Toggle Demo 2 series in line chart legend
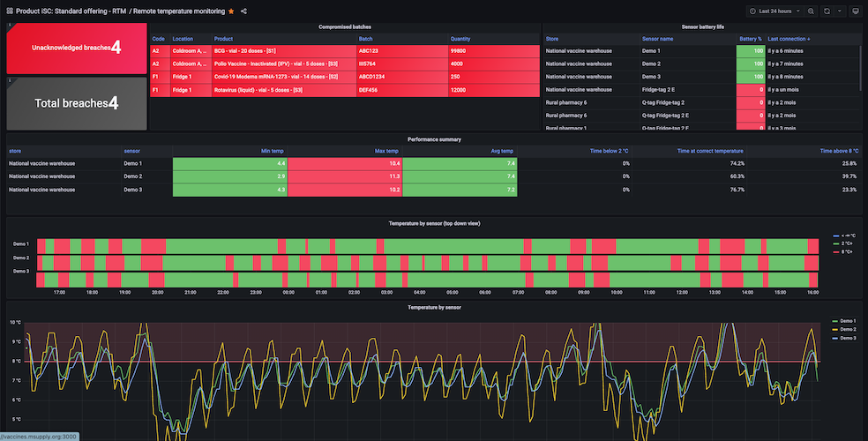868x441 pixels. [848, 330]
